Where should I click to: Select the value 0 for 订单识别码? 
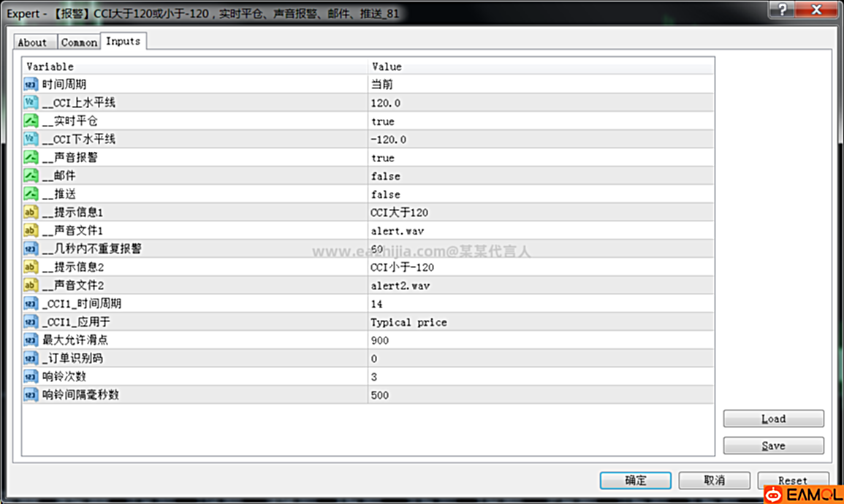tap(374, 359)
